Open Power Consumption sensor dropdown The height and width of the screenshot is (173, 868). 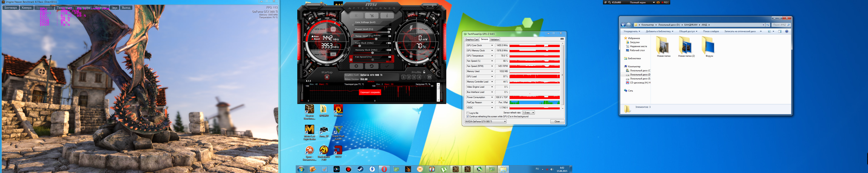pyautogui.click(x=492, y=97)
